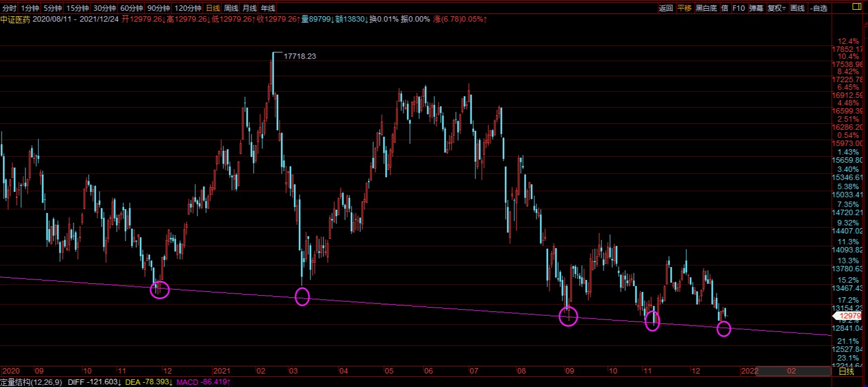Click the 中证医药 index name
This screenshot has width=868, height=387.
pyautogui.click(x=15, y=19)
